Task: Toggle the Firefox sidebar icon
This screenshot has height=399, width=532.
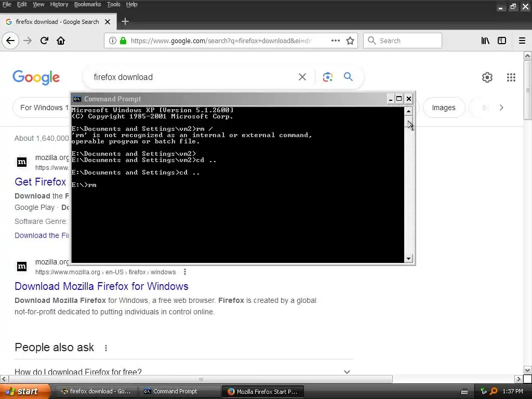Action: pyautogui.click(x=502, y=41)
